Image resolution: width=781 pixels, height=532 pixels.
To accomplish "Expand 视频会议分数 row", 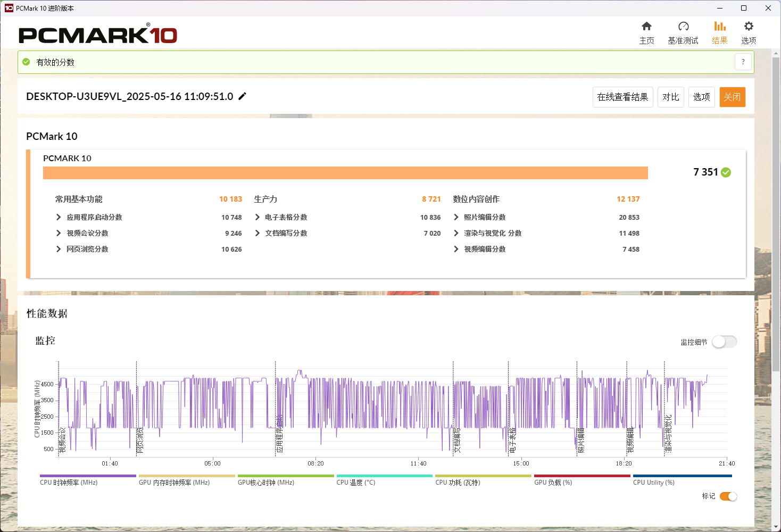I will tap(59, 233).
